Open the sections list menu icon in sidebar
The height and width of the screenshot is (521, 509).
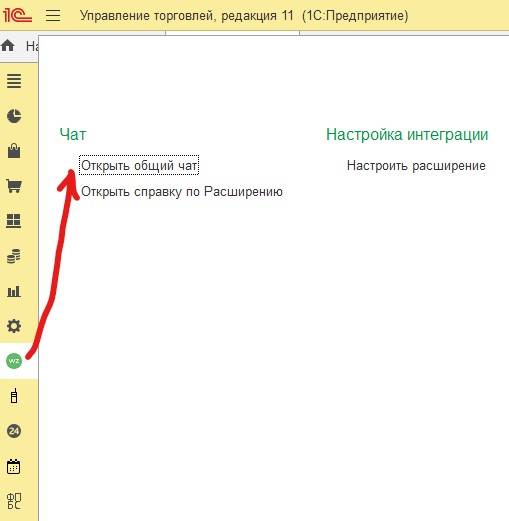(x=14, y=81)
